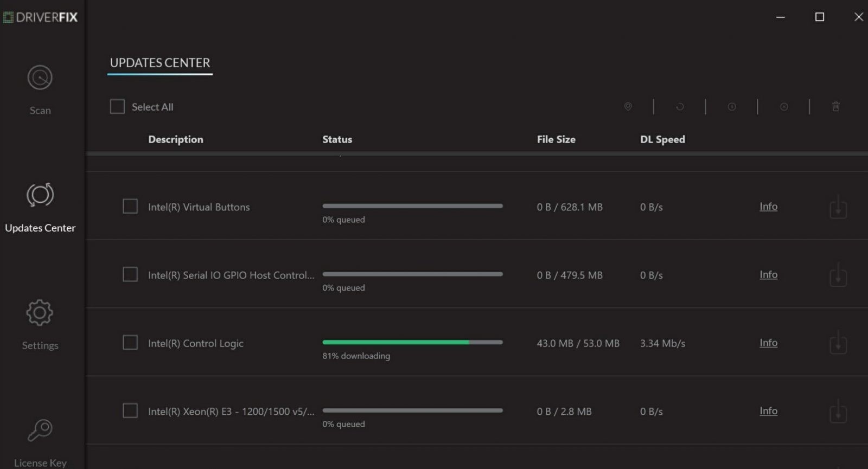Click "0% queued" under Intel(R) Xeon(R) E3
Image resolution: width=868 pixels, height=469 pixels.
coord(343,424)
